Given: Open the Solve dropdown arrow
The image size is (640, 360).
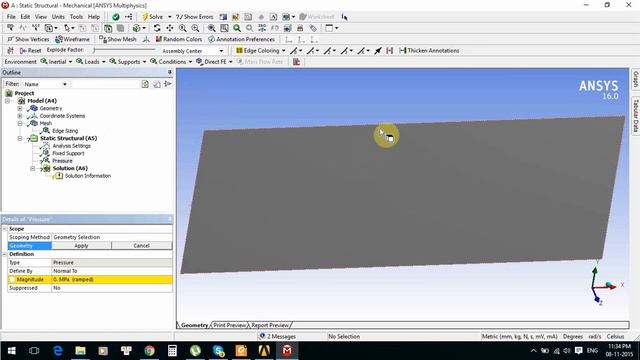Looking at the screenshot, I should point(170,17).
